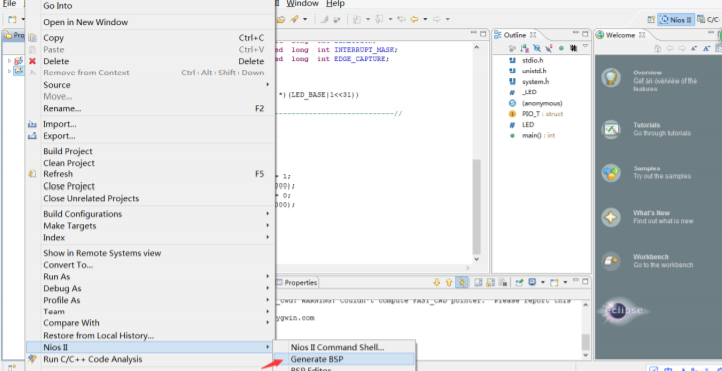Click the console next arrow (down) icon
Viewport: 722px width, 371px height.
[x=437, y=282]
